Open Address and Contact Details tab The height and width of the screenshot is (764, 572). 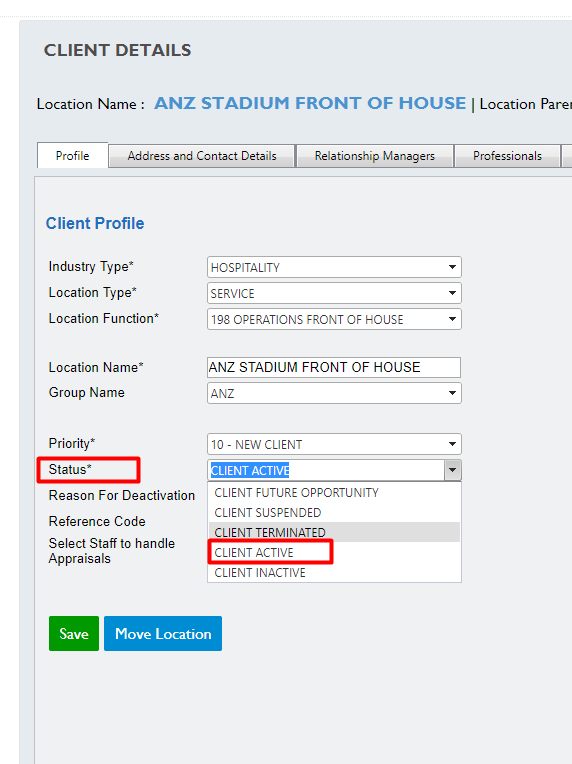tap(202, 156)
